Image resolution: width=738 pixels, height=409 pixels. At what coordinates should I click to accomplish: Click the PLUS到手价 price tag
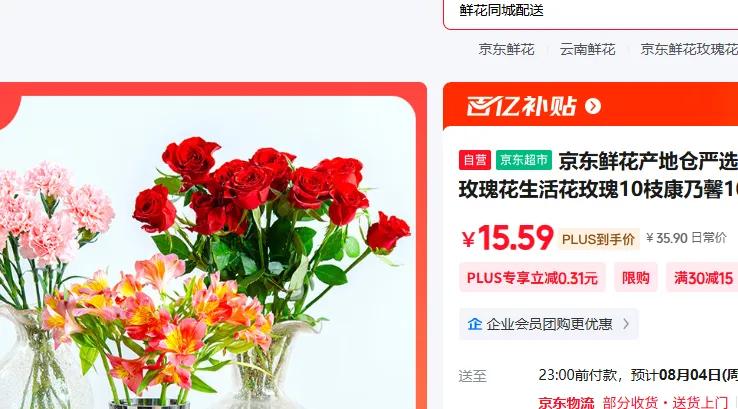click(x=598, y=239)
